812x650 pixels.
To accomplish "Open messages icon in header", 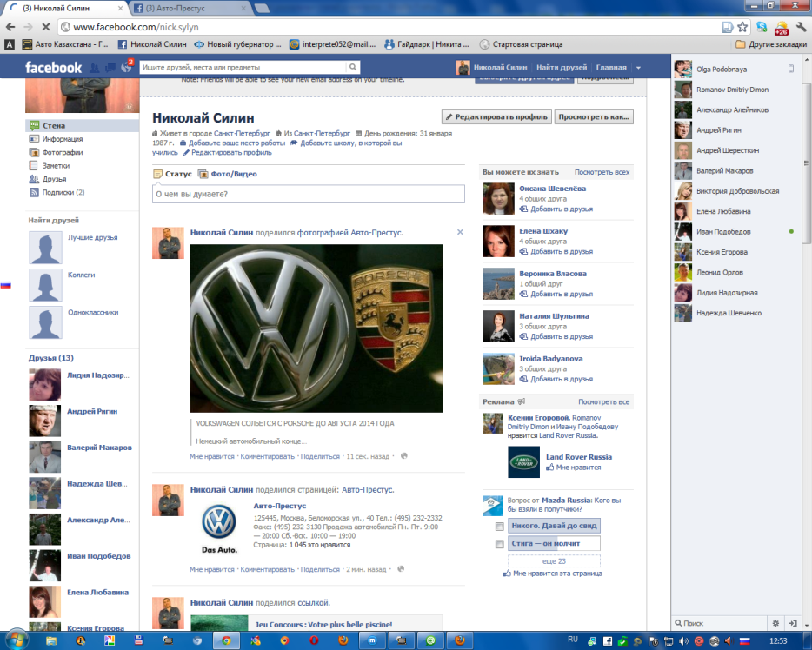I will 110,67.
